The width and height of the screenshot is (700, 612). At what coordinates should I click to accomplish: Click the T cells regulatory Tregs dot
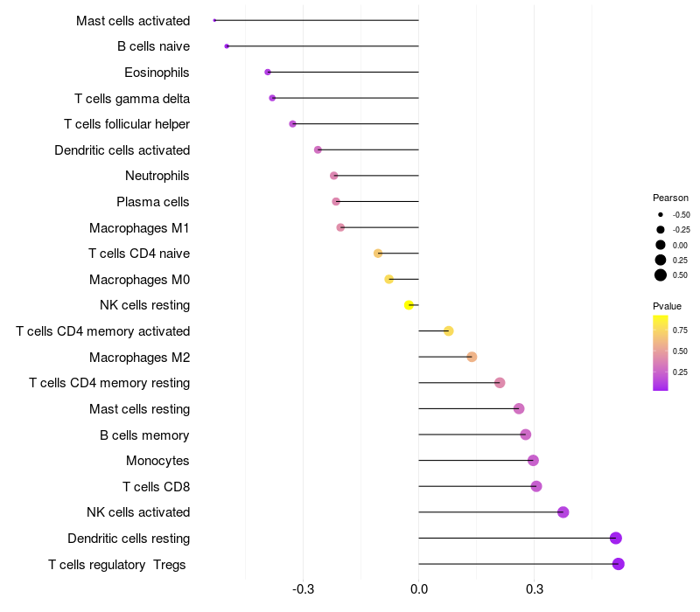(x=619, y=564)
